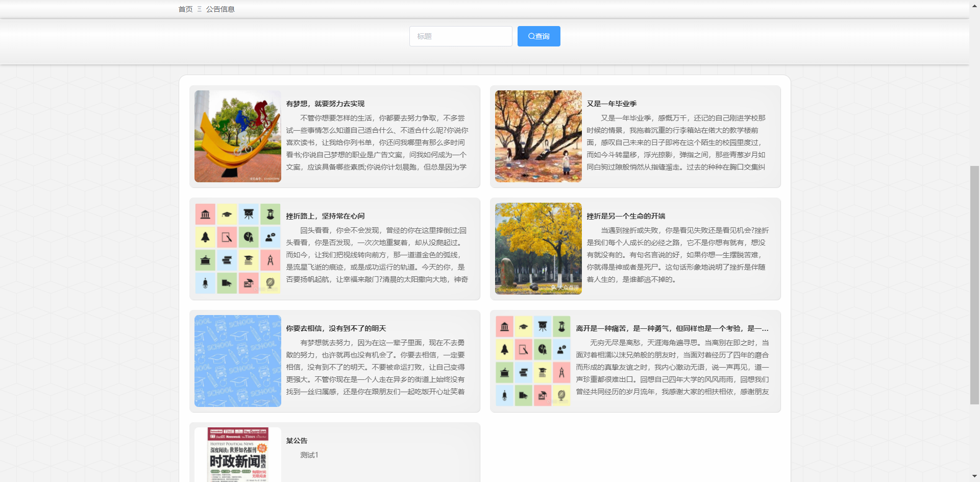Click the summary text starting 有梦想就去努力
The image size is (980, 482).
pos(376,367)
